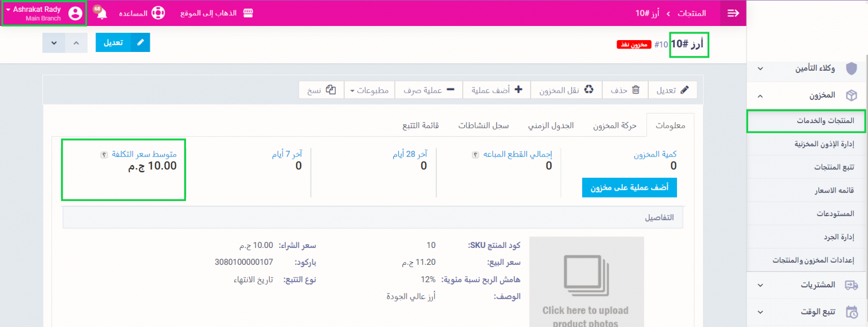
Task: Click the product photo upload placeholder
Action: (586, 282)
